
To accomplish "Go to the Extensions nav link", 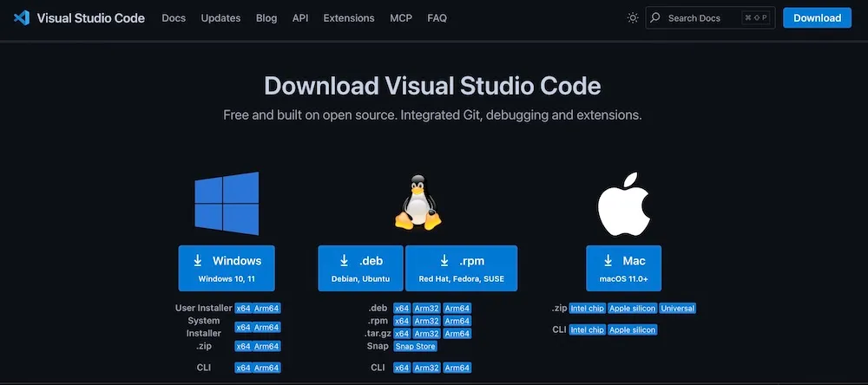I will click(348, 17).
